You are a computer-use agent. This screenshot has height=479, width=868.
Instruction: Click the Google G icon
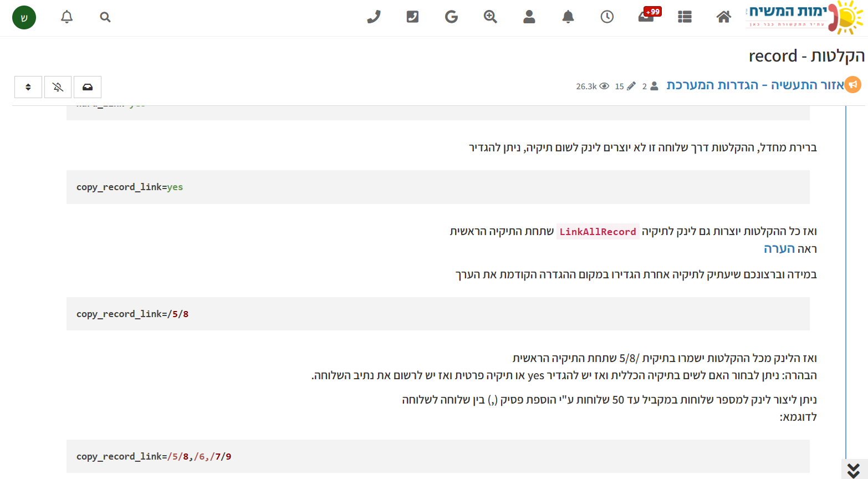[x=451, y=17]
